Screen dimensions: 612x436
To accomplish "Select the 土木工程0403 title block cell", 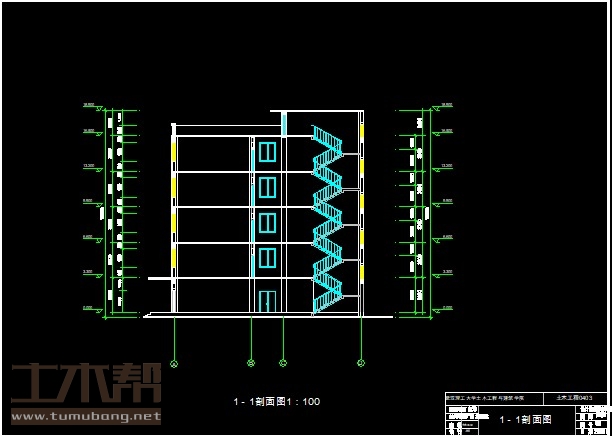I will pyautogui.click(x=574, y=397).
